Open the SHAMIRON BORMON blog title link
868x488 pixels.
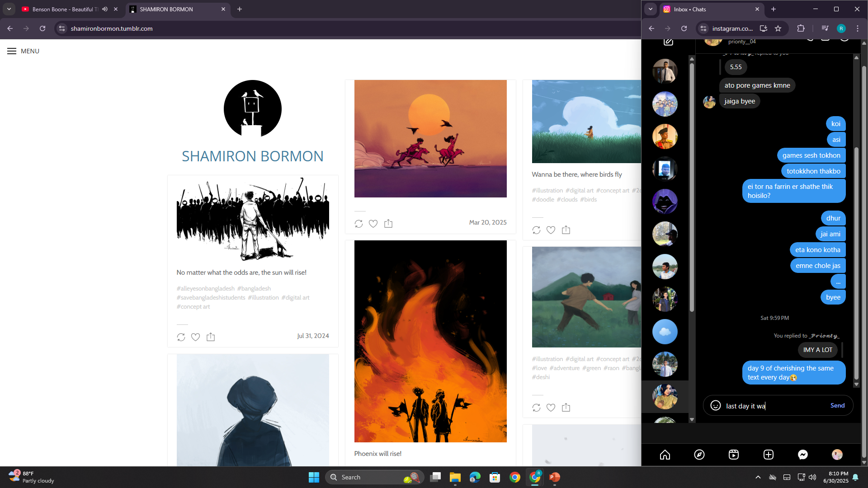[252, 156]
